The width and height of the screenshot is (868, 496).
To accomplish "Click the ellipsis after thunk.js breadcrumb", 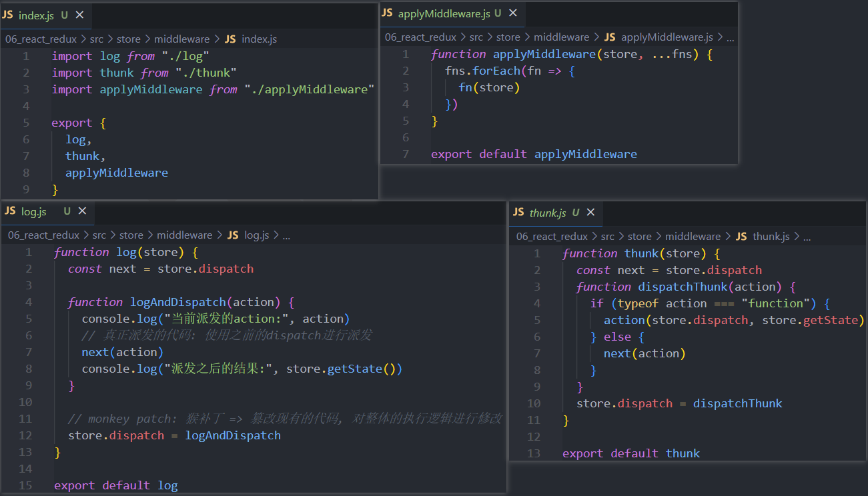I will pos(807,237).
